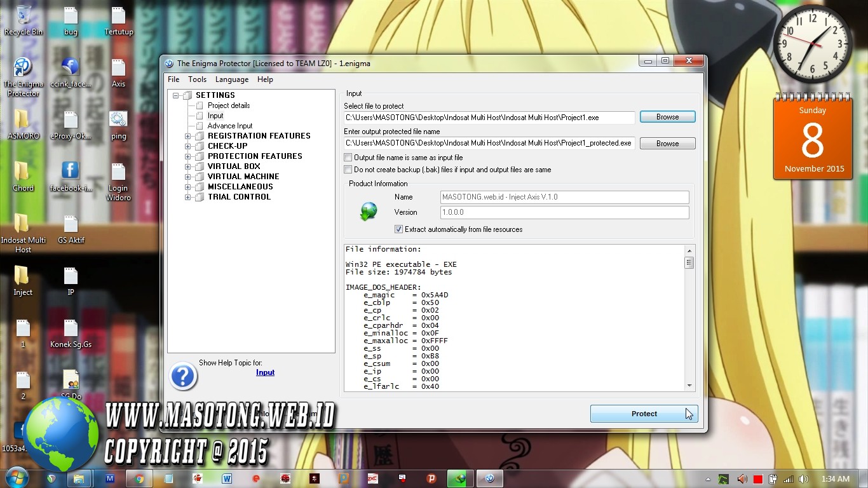
Task: Click the analog clock desktop gadget
Action: tap(812, 44)
